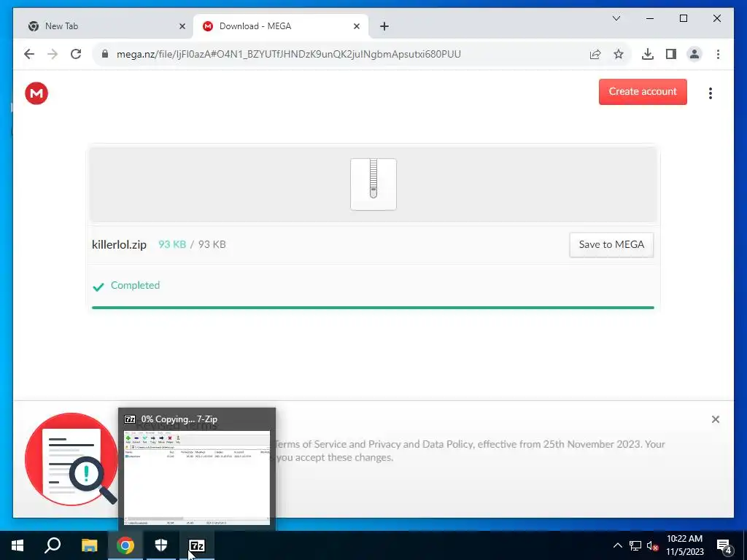
Task: Open File Explorer from taskbar
Action: 89,545
